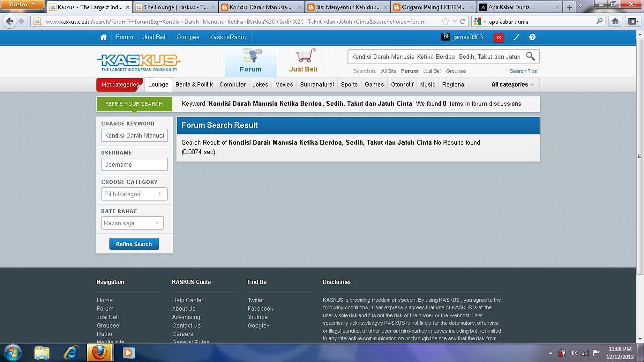644x362 pixels.
Task: Open notifications badge showing 13
Action: point(499,37)
